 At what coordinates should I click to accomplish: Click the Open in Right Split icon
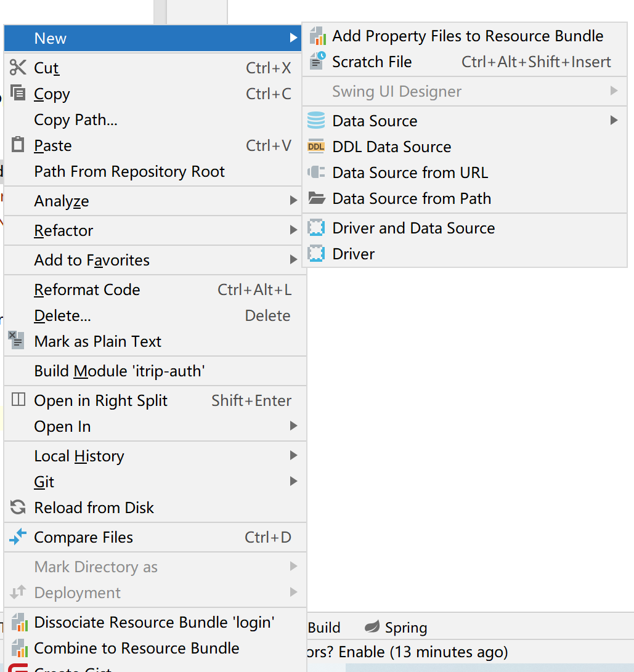pos(18,400)
